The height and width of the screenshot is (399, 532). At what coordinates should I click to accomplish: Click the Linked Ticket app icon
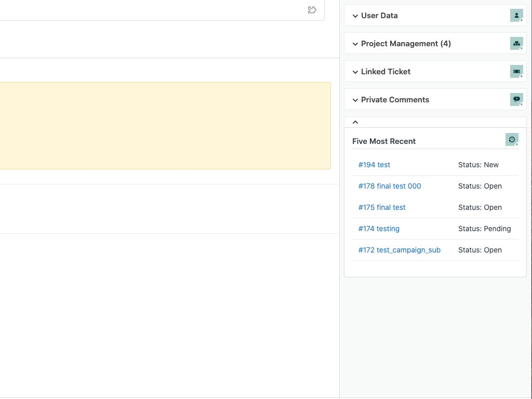click(x=516, y=72)
